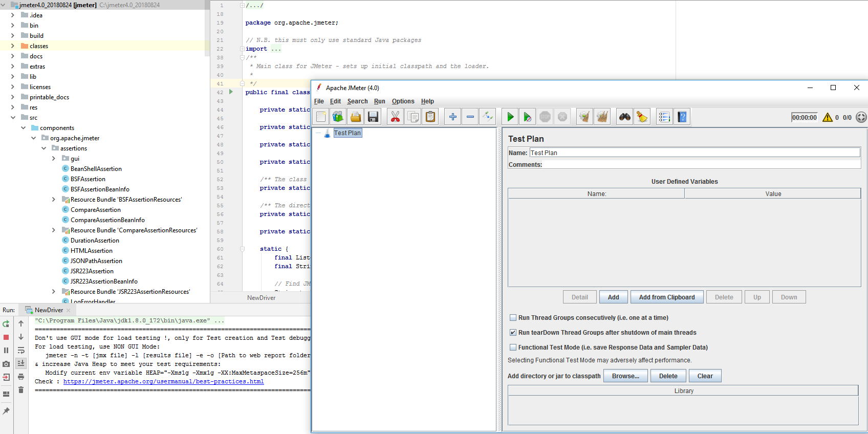Click the New test plan icon in JMeter toolbar
This screenshot has height=434, width=868.
321,117
